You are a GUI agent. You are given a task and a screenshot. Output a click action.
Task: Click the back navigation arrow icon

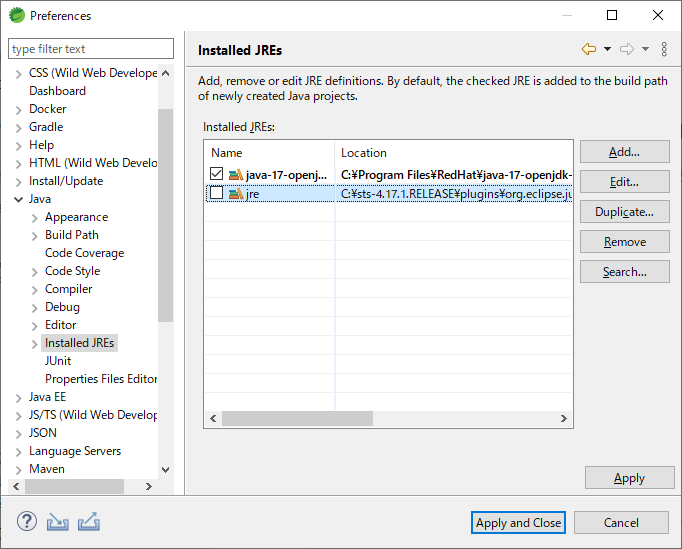(589, 49)
